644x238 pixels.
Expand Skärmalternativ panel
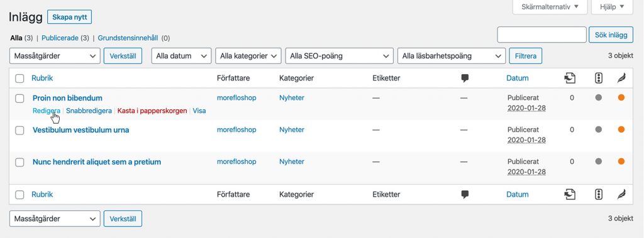point(550,6)
